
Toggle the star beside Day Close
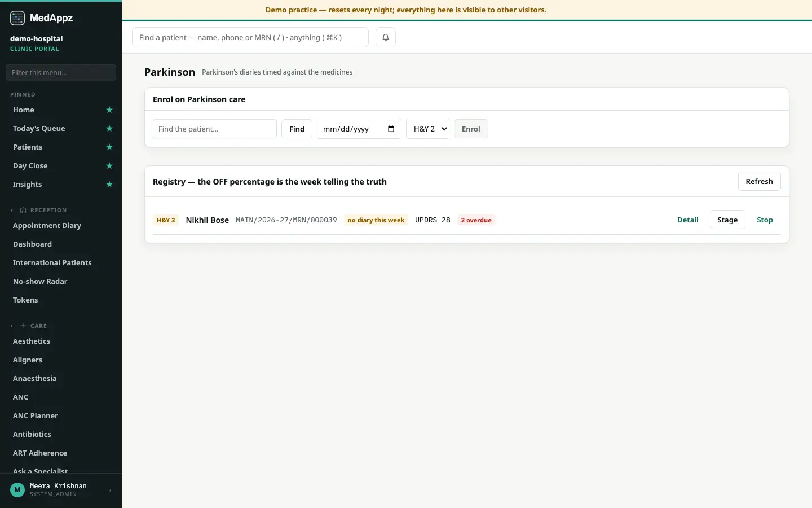[109, 166]
